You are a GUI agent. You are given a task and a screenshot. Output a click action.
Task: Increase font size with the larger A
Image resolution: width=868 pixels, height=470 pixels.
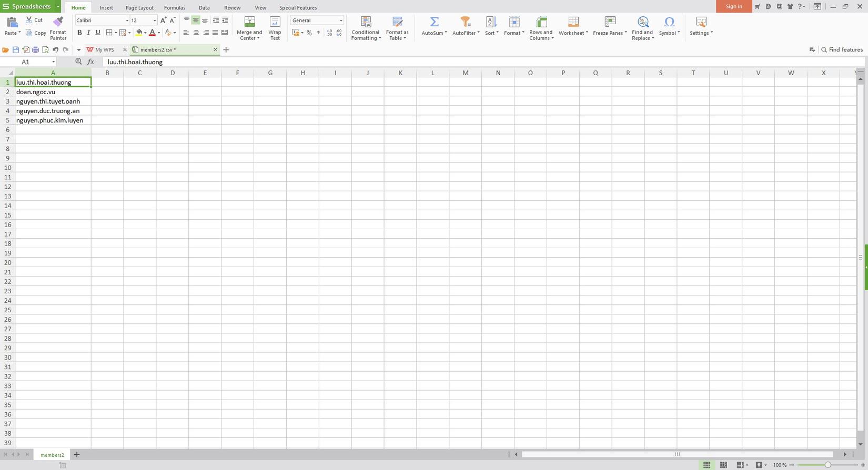[x=163, y=20]
